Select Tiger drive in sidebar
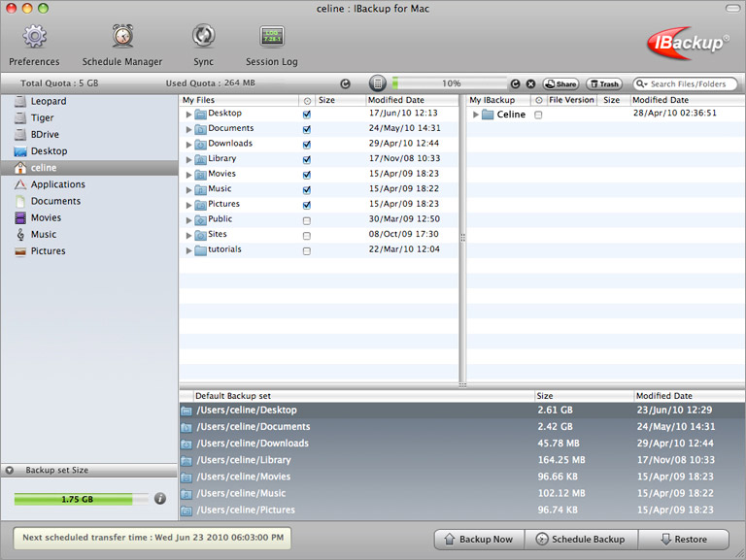 89,117
